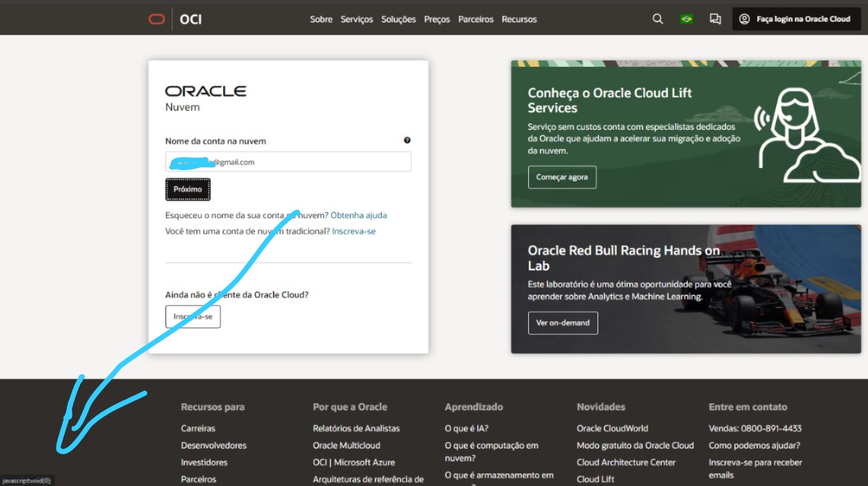Viewport: 868px width, 486px height.
Task: Open the Parceiros header menu
Action: [476, 19]
